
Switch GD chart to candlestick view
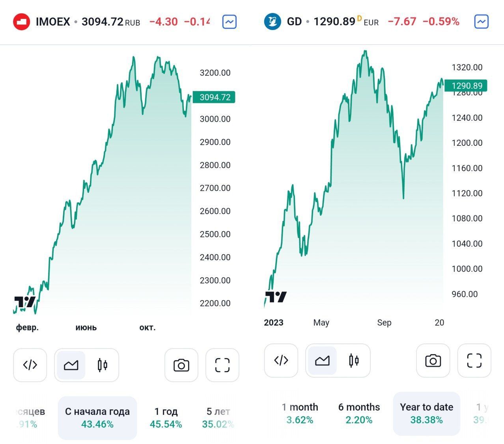354,360
